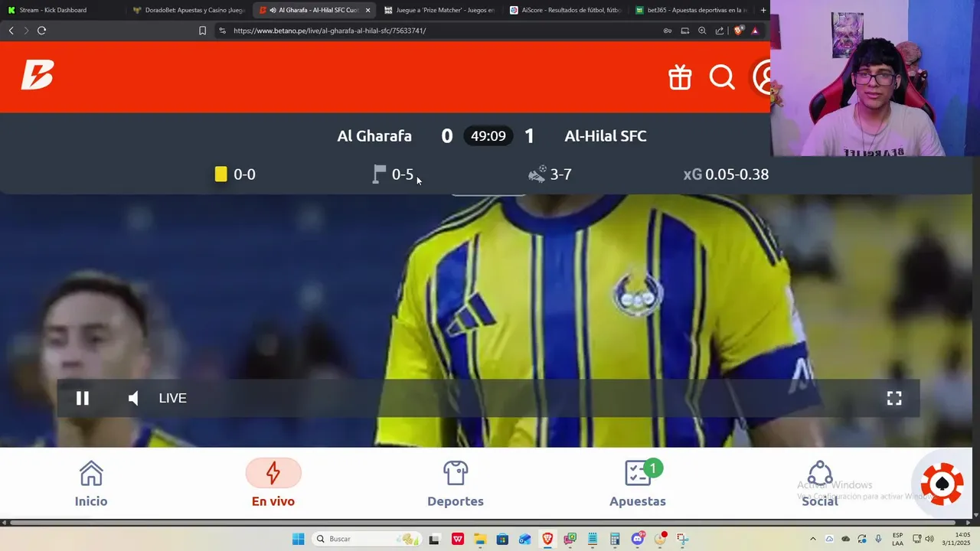Screen dimensions: 980x551
Task: Click the Al-Hilal SFC team name
Action: pos(606,136)
